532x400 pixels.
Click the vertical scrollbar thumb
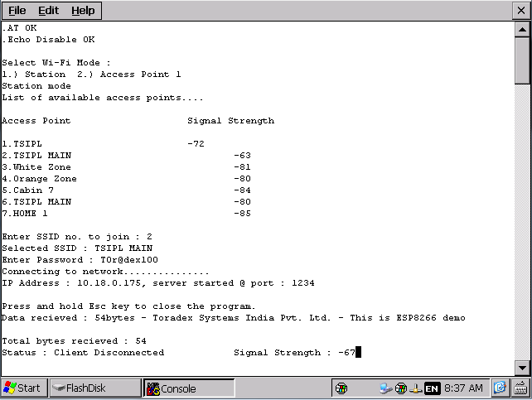pos(522,62)
